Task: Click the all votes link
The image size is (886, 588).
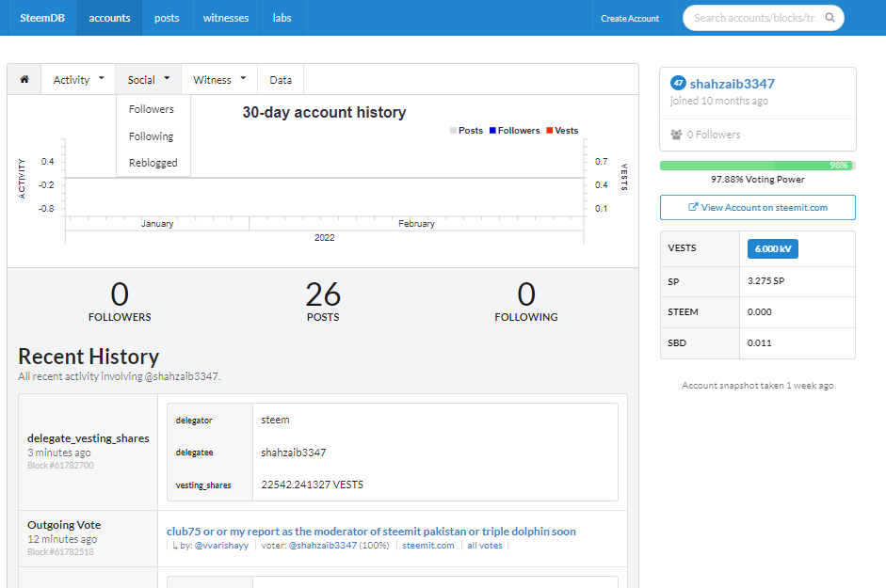Action: click(485, 546)
